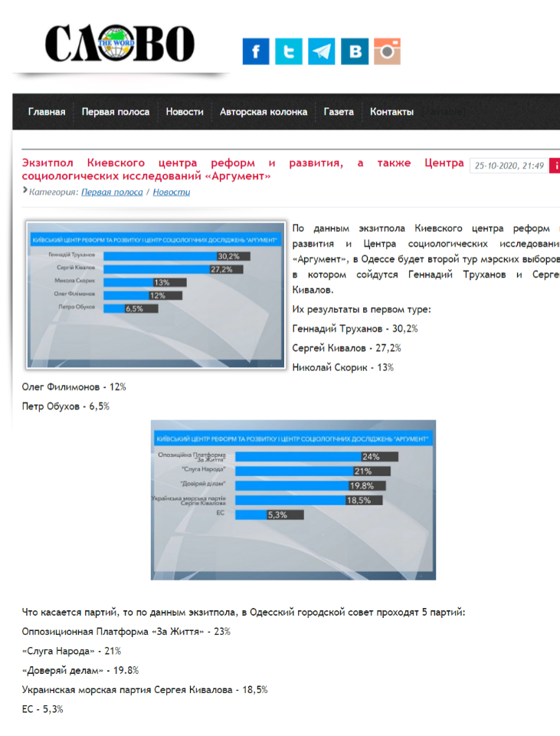This screenshot has height=736, width=560.
Task: Select line Оппозиционная Платформа «За Життя» - 23%
Action: [126, 632]
